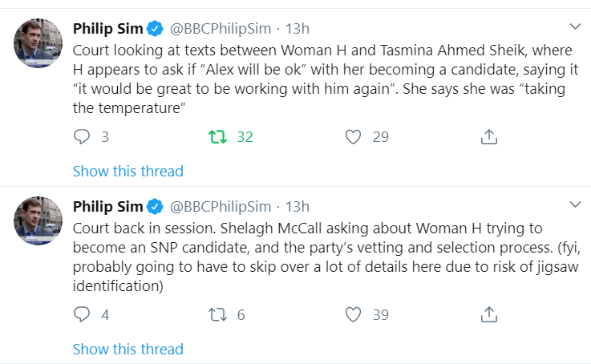591x364 pixels.
Task: Share the tweet about Woman H texts
Action: (x=489, y=136)
